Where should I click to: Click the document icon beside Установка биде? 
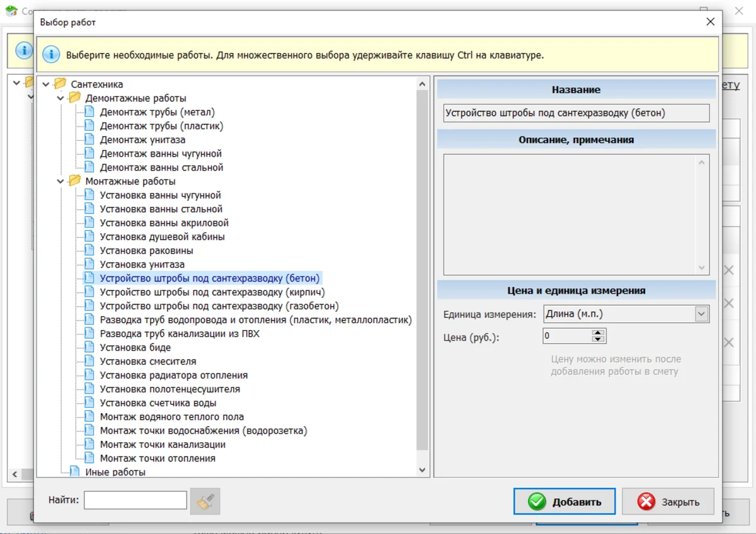pos(89,347)
